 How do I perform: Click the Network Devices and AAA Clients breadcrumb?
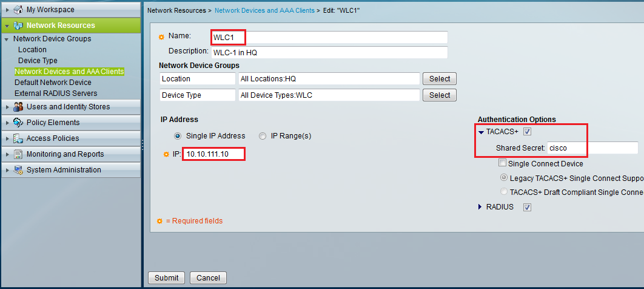click(266, 11)
